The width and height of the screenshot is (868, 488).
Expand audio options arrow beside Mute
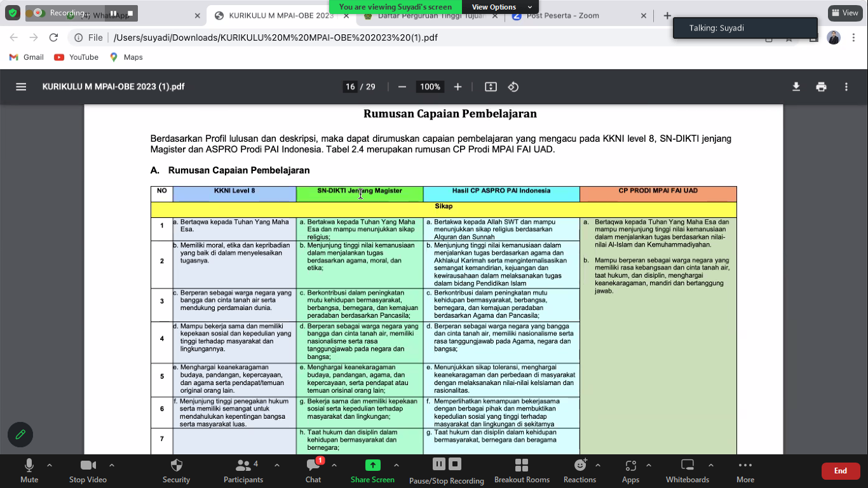(x=50, y=465)
